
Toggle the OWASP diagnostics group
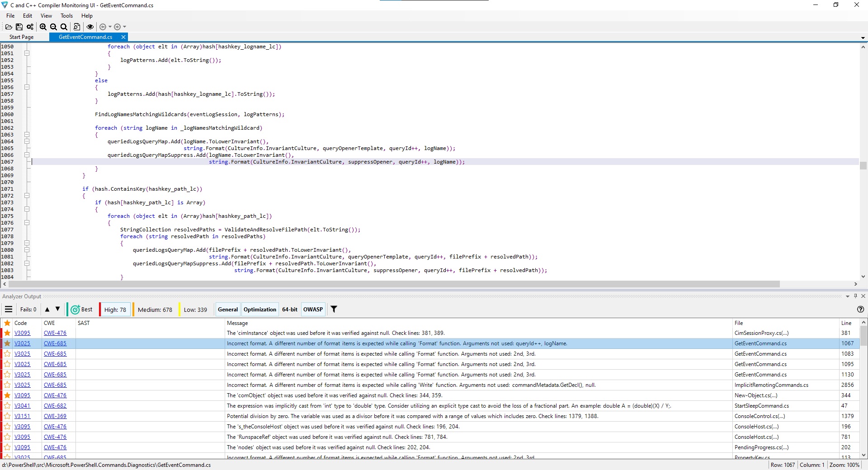pyautogui.click(x=313, y=310)
